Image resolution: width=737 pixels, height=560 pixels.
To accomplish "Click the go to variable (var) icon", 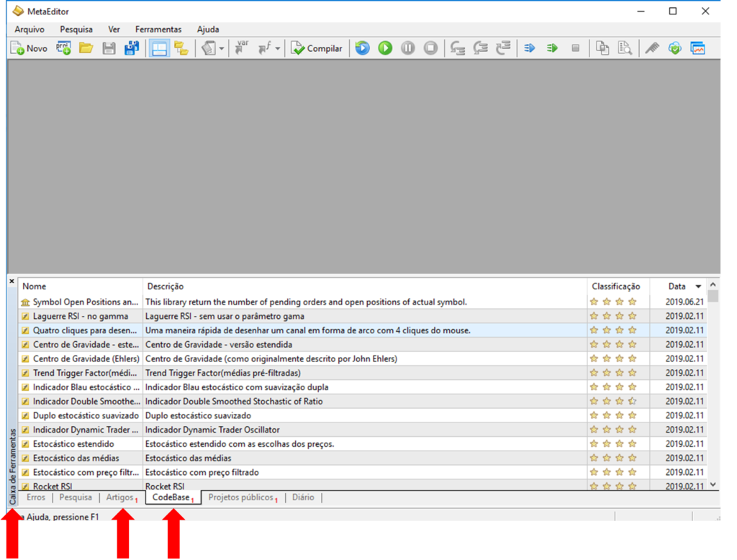I will coord(242,48).
